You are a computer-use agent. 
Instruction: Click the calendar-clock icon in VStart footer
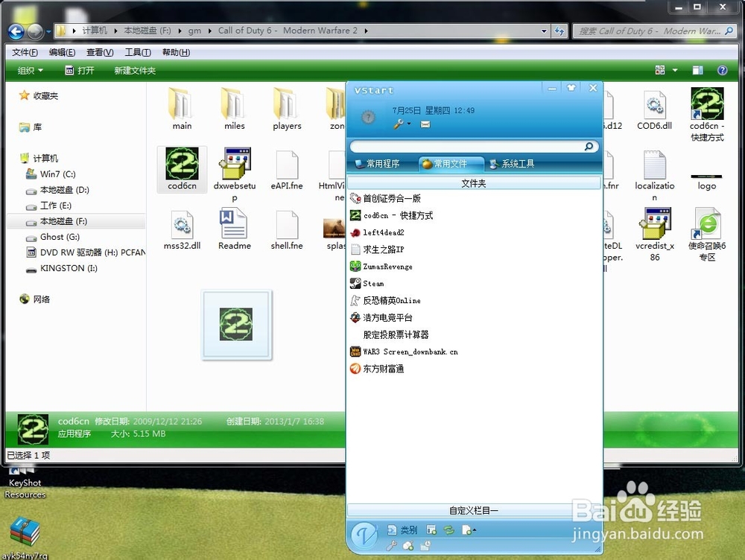click(425, 546)
